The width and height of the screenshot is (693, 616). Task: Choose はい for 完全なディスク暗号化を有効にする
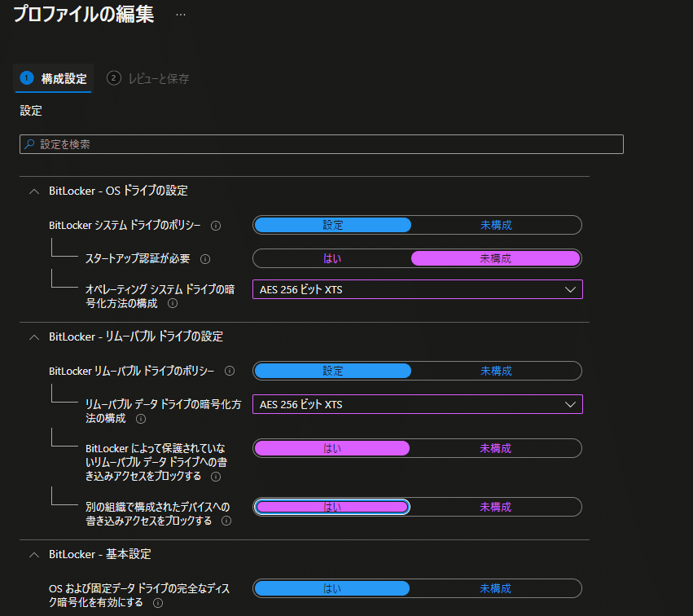(x=332, y=588)
